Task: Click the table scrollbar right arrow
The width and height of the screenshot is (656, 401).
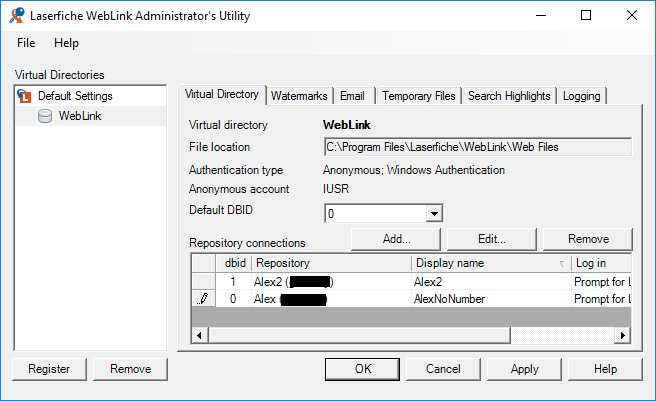Action: tap(623, 335)
